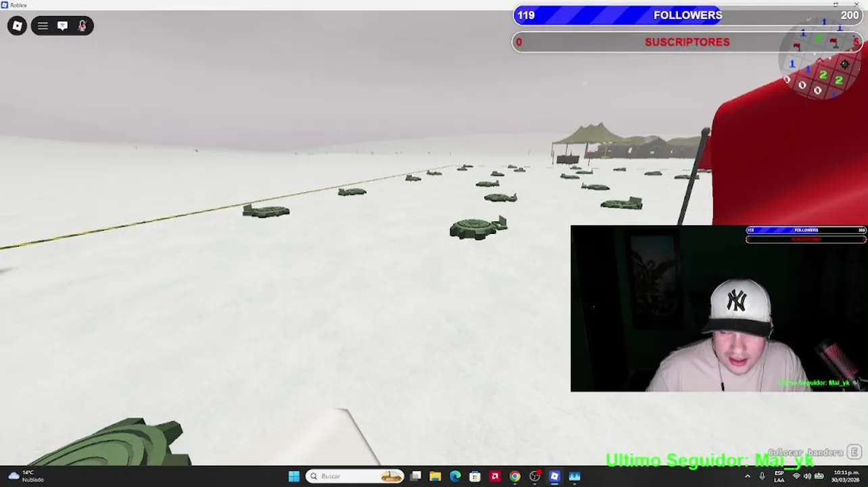
Task: Click the streamer webcam overlay
Action: click(x=719, y=308)
